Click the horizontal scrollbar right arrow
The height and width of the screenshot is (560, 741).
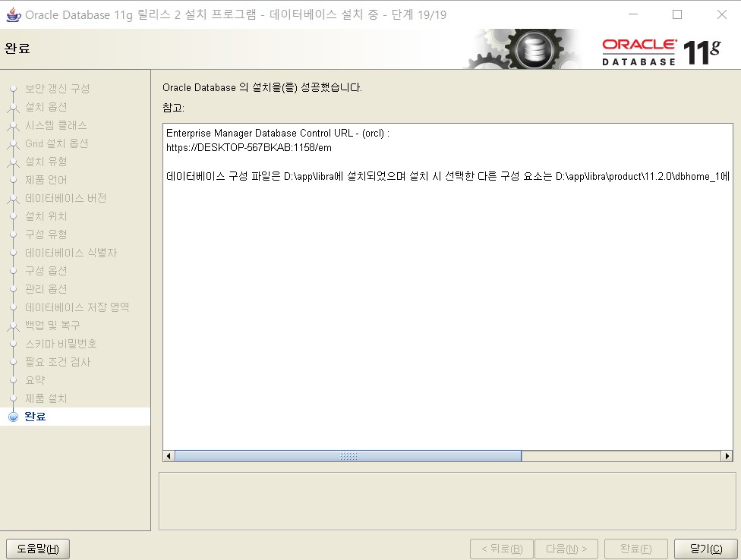[x=727, y=456]
